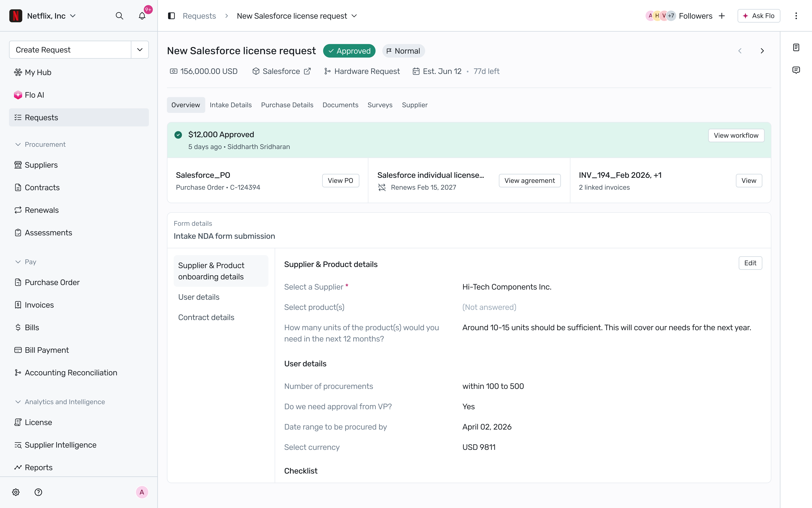Click the user avatar A in sidebar

click(142, 492)
